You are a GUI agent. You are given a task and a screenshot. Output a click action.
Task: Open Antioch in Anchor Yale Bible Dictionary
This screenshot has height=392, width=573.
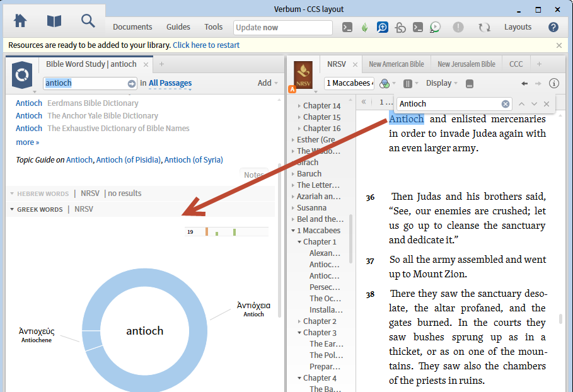(x=29, y=116)
